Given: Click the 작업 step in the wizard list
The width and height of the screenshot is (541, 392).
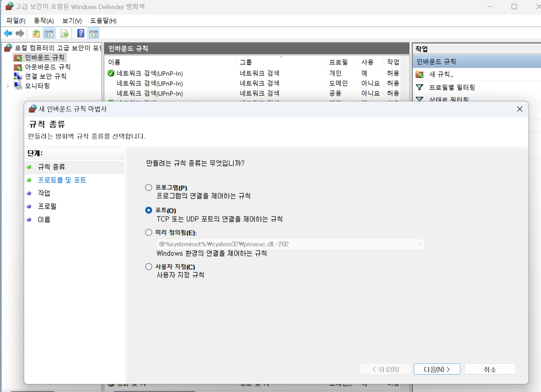Looking at the screenshot, I should tap(44, 193).
